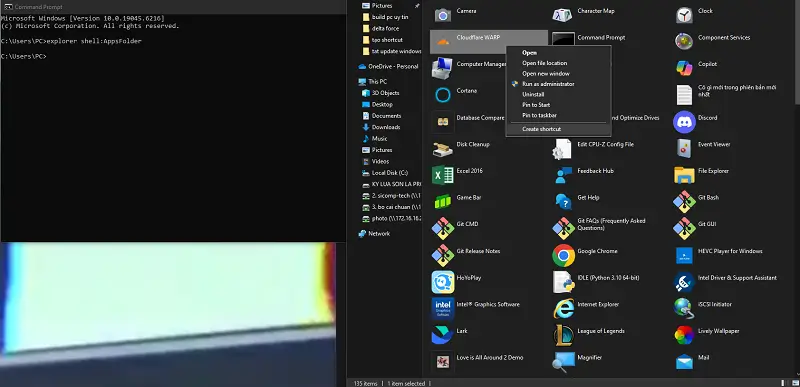Select the Get Help icon
Screen dimensions: 800x387
563,201
